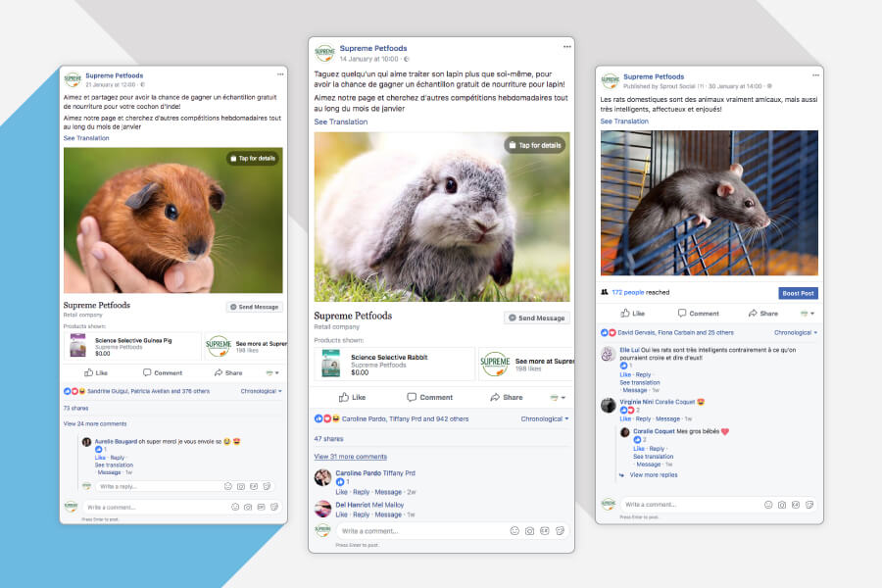Open Science Selective Guinea Pig product
882x588 pixels.
coord(132,346)
